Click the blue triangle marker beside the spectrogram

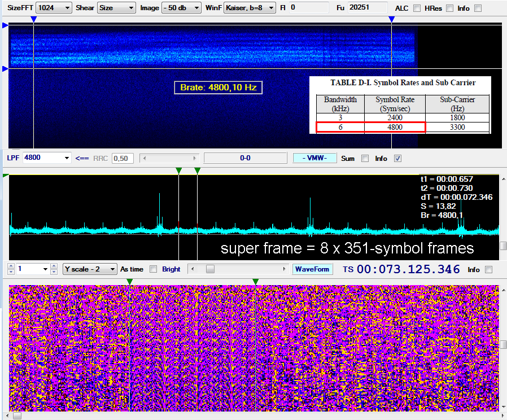(5, 25)
